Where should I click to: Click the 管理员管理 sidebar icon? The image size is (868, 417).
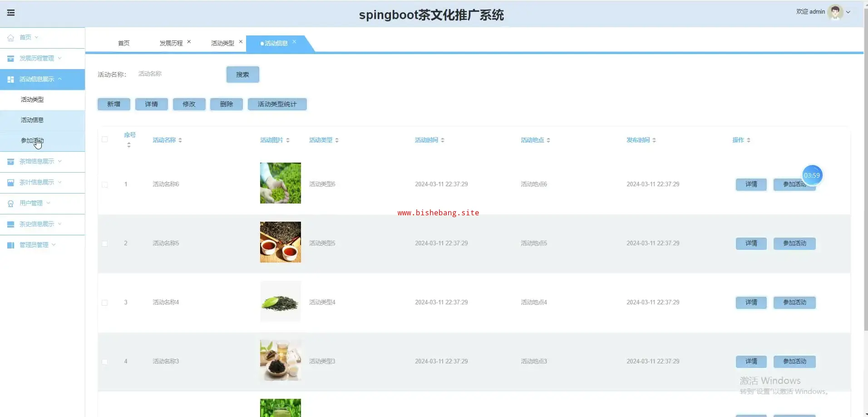[x=10, y=245]
